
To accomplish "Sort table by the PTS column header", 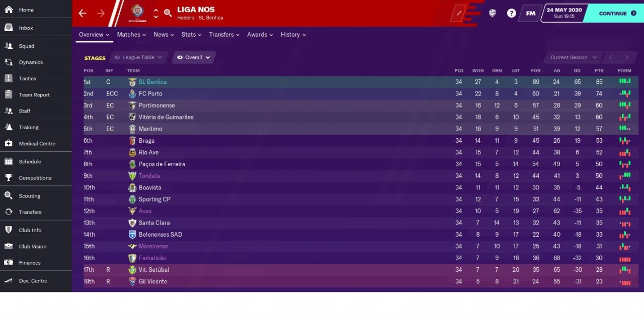I will click(599, 71).
